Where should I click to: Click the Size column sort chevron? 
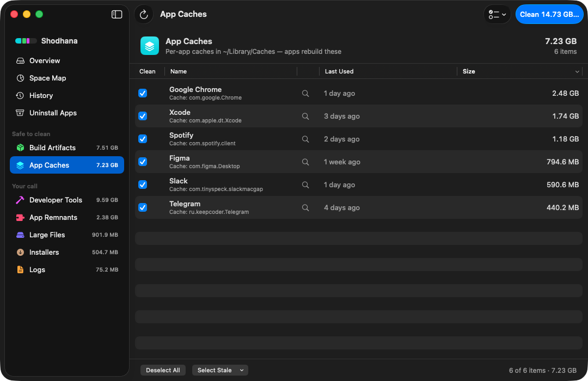click(x=577, y=72)
